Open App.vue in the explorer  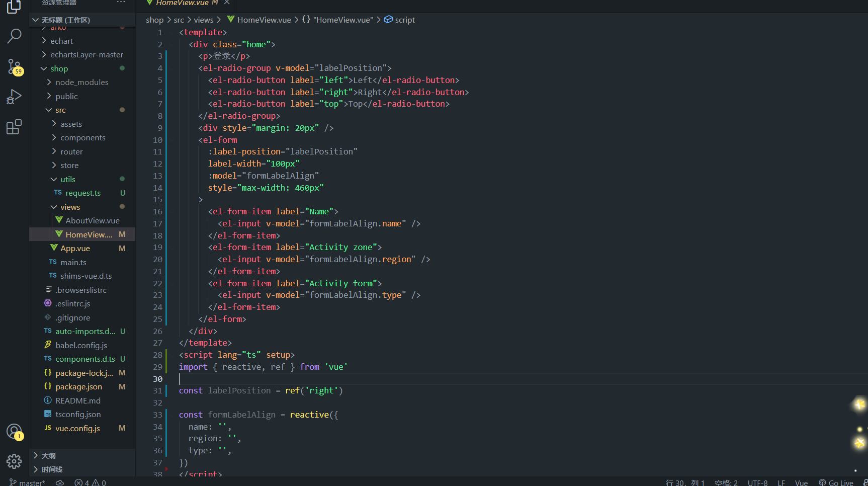(x=83, y=248)
